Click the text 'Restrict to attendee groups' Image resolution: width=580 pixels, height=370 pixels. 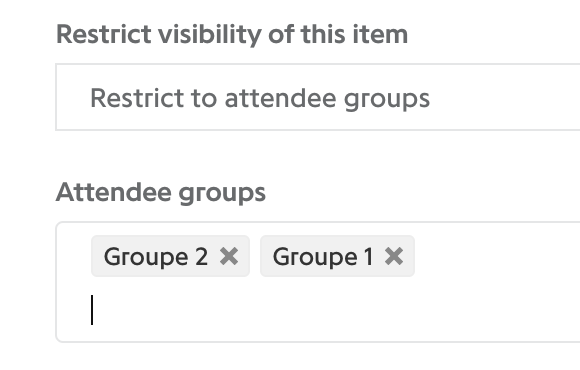click(260, 98)
